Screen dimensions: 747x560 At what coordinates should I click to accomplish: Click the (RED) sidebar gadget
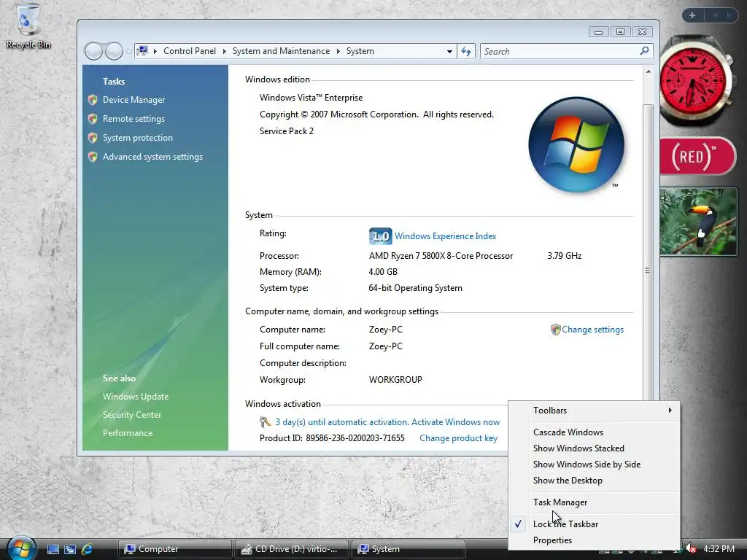click(x=698, y=156)
